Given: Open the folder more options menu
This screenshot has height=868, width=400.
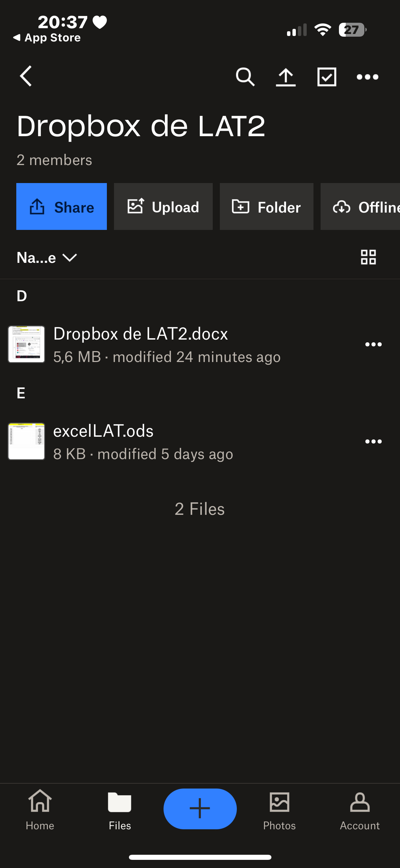Looking at the screenshot, I should (367, 77).
